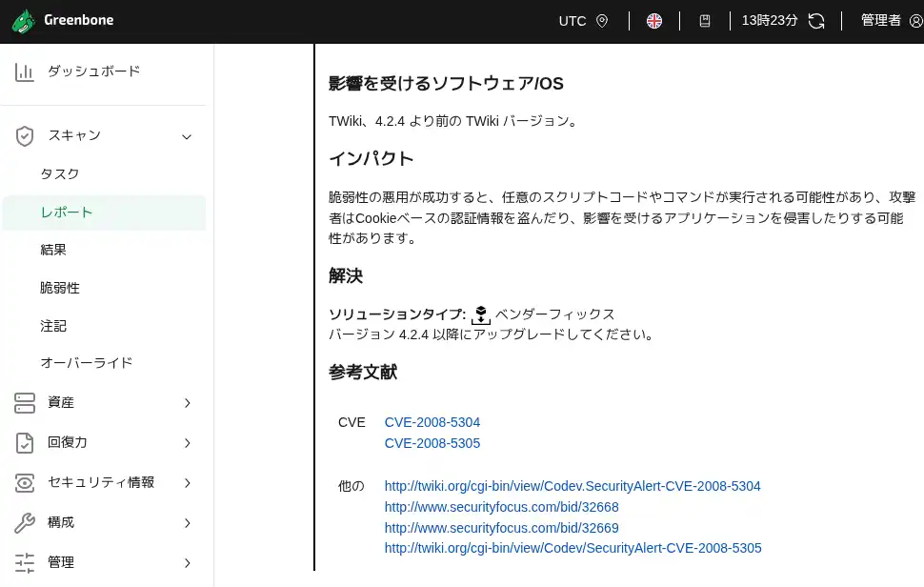Go to the 脆弱性 page

coord(60,288)
